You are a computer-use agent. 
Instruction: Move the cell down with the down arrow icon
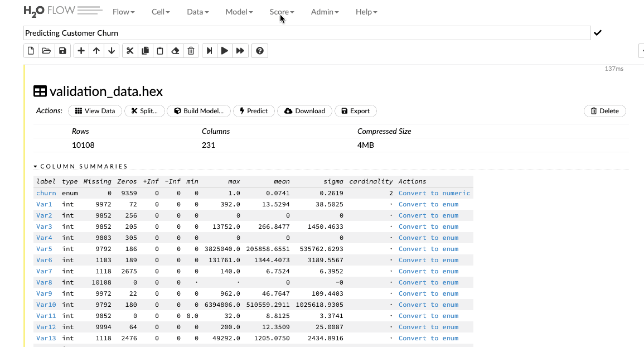pyautogui.click(x=112, y=51)
